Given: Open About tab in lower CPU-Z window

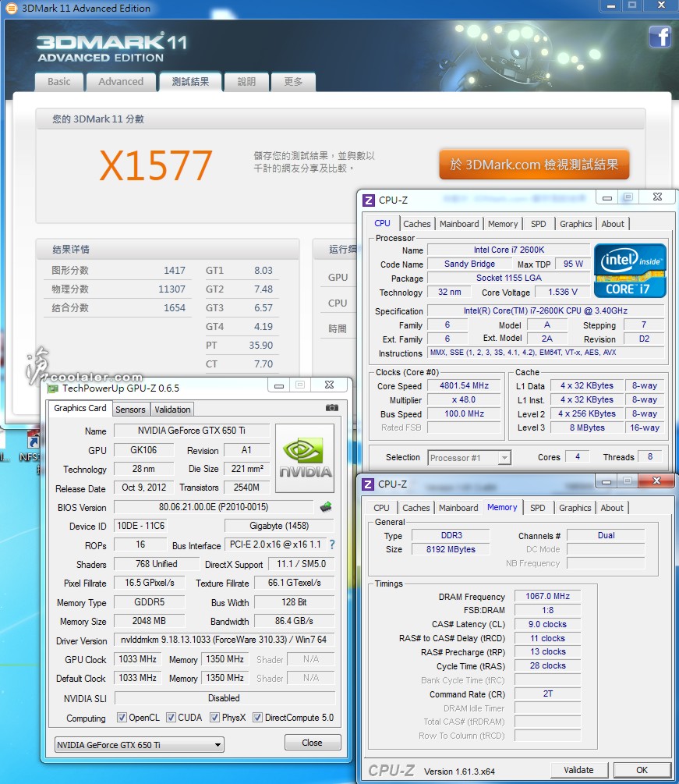Looking at the screenshot, I should point(611,508).
